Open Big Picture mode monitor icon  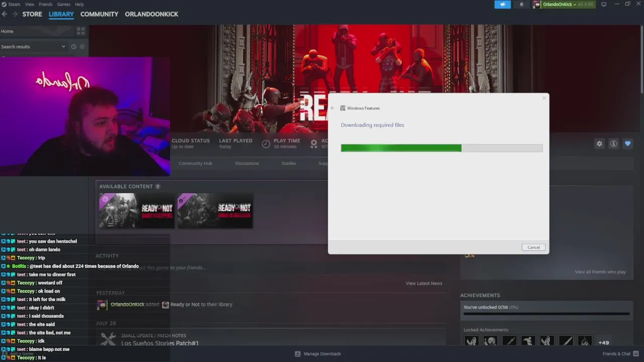tap(604, 5)
